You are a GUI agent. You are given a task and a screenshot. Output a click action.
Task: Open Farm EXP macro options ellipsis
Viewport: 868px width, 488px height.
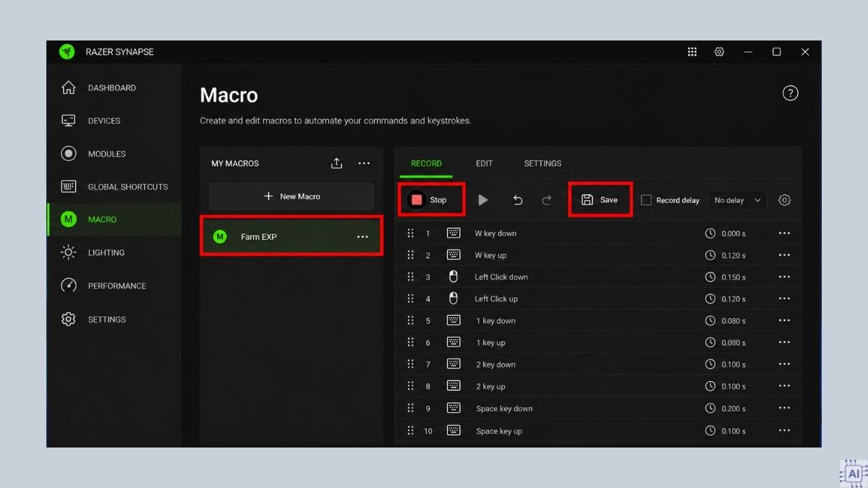point(362,237)
